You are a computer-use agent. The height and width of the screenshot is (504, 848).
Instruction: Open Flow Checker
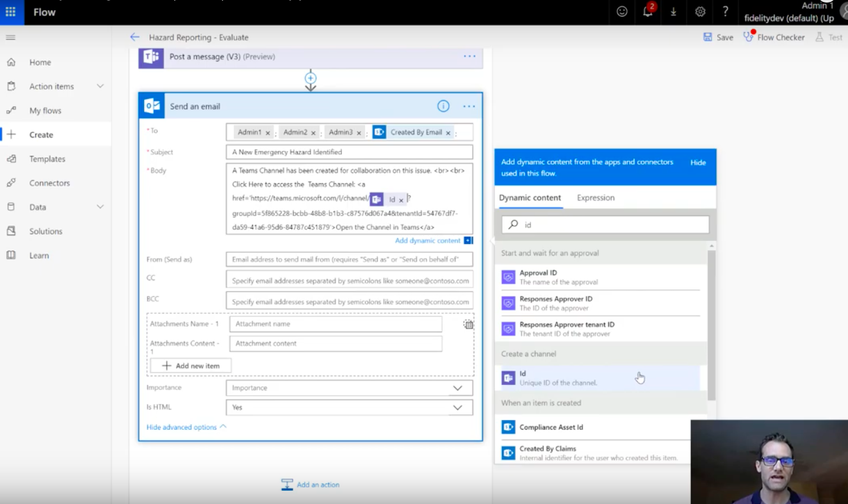click(x=774, y=37)
